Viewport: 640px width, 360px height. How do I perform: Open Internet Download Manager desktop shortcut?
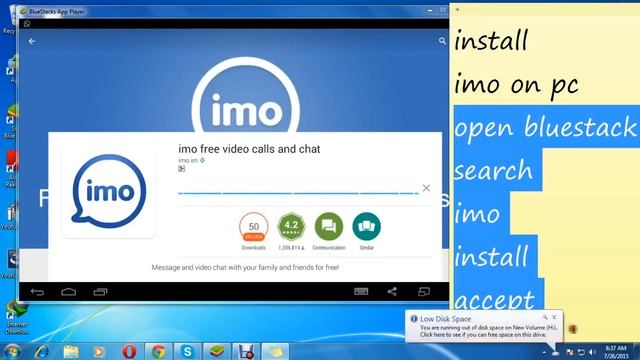tap(17, 318)
